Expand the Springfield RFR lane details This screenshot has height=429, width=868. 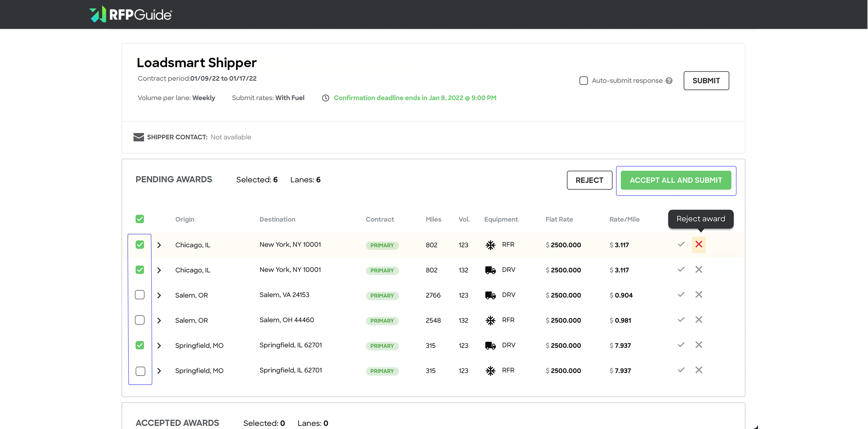(x=159, y=371)
